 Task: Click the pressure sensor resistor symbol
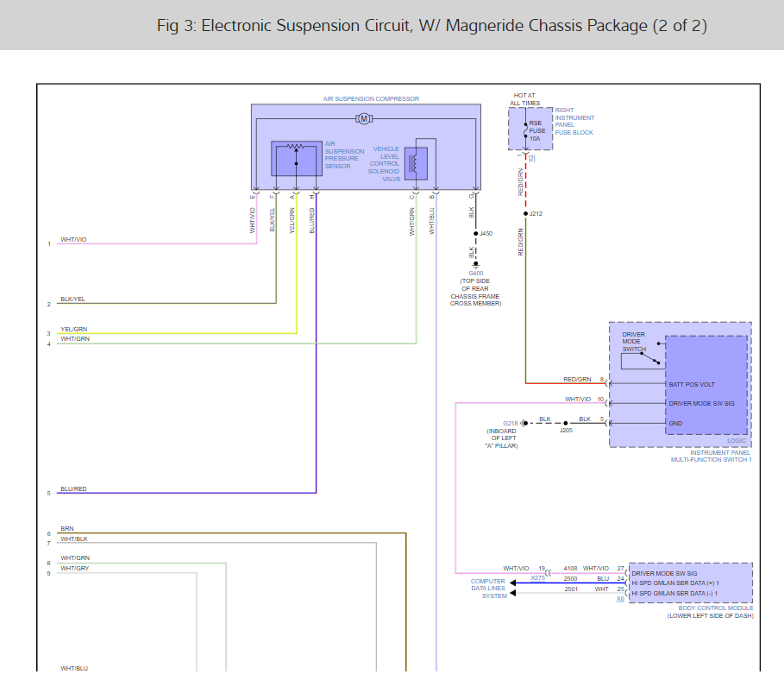tap(296, 147)
